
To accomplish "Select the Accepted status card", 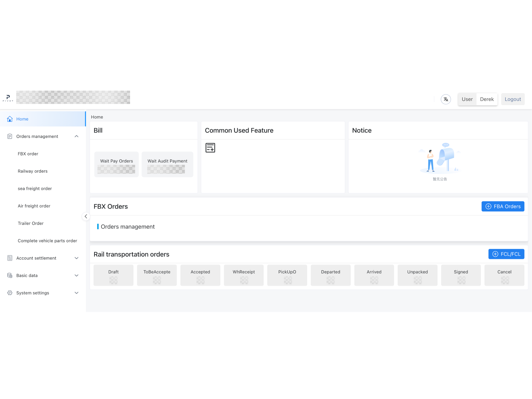I will click(x=200, y=275).
